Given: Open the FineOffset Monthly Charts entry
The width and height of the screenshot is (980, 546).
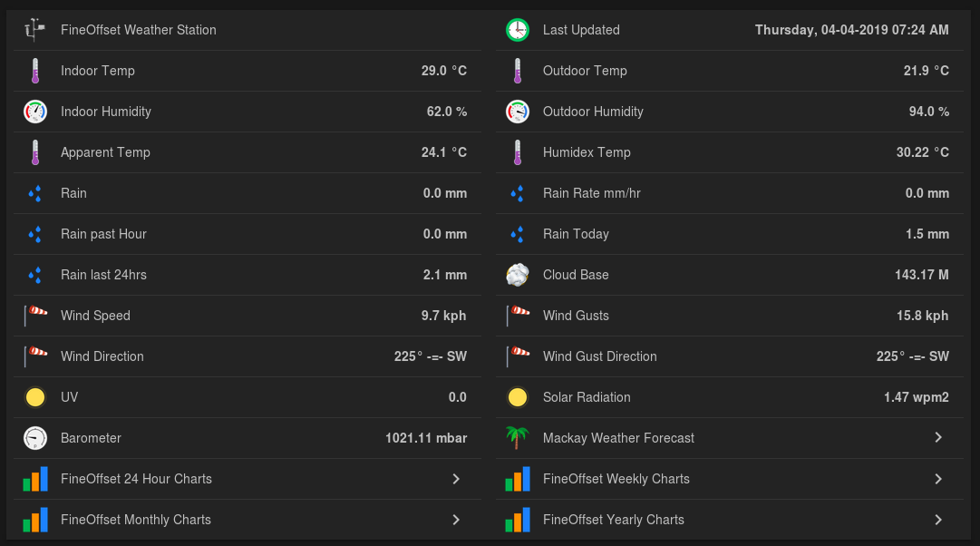Looking at the screenshot, I should [x=136, y=520].
